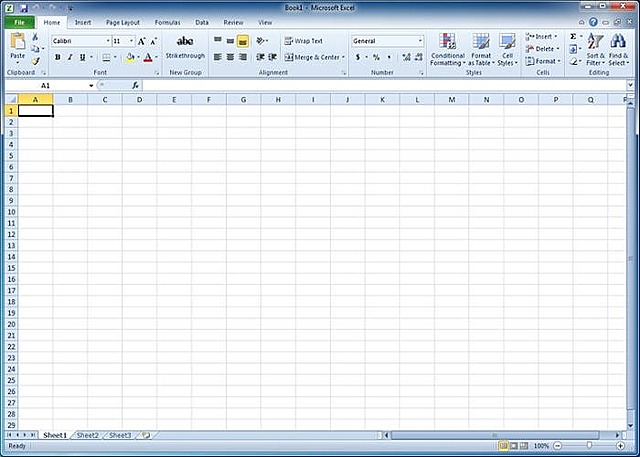Toggle Align Text Right
Screen dimensions: 640x457
(243, 57)
